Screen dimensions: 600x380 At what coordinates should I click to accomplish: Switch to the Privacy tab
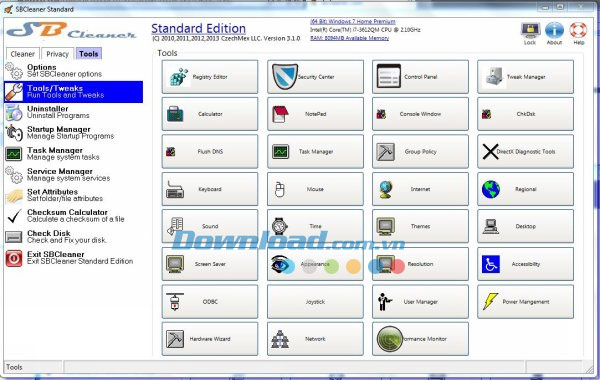57,54
